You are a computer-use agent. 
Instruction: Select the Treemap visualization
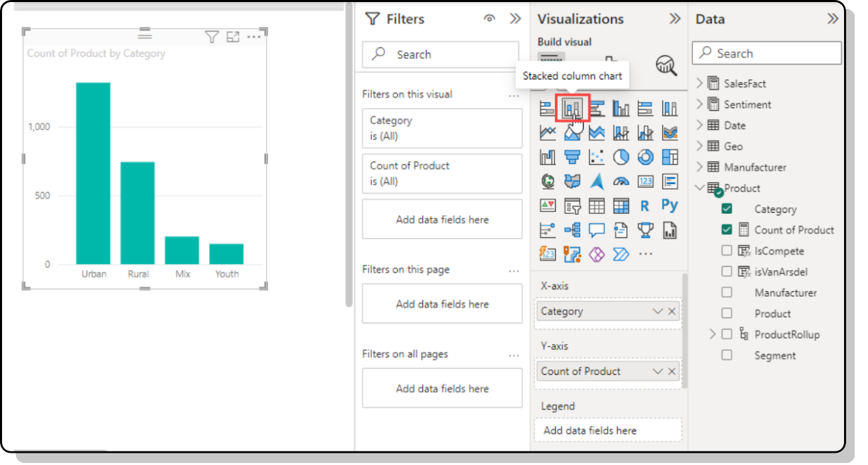click(670, 157)
